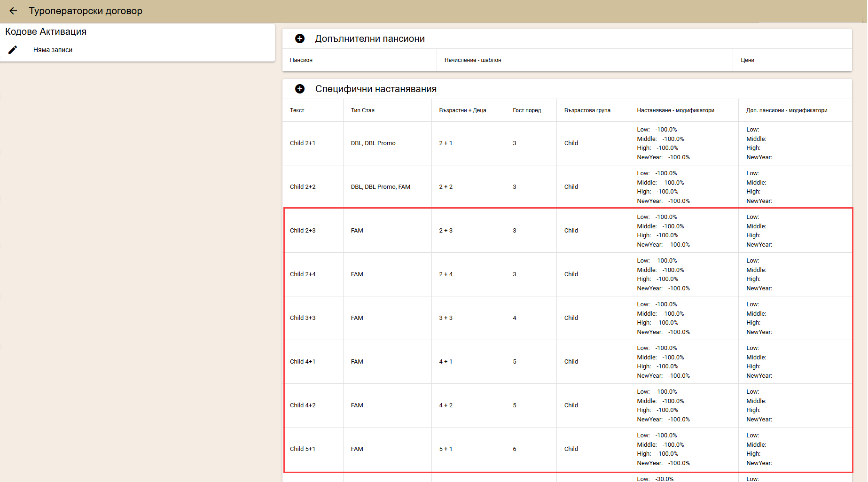Open the Child 2+1 row
This screenshot has width=868, height=482.
tap(567, 143)
